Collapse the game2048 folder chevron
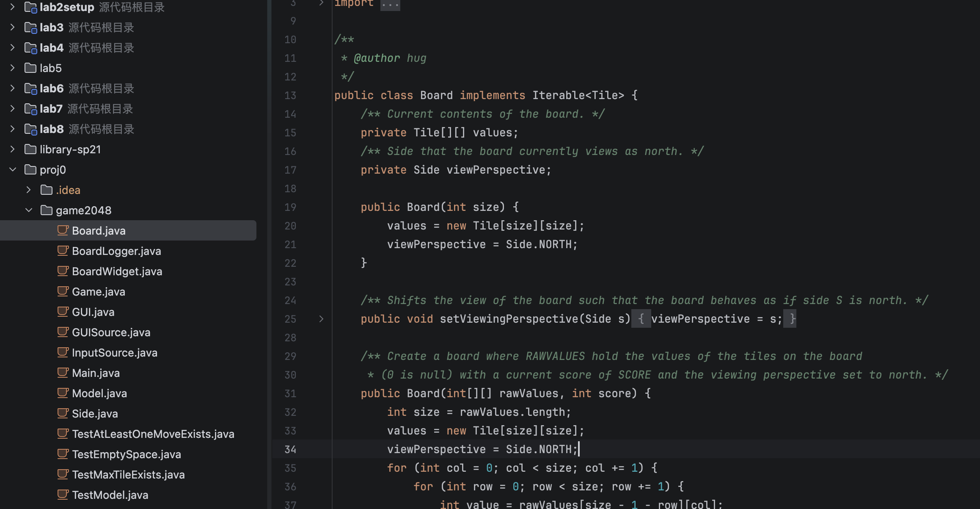Image resolution: width=980 pixels, height=509 pixels. [28, 210]
